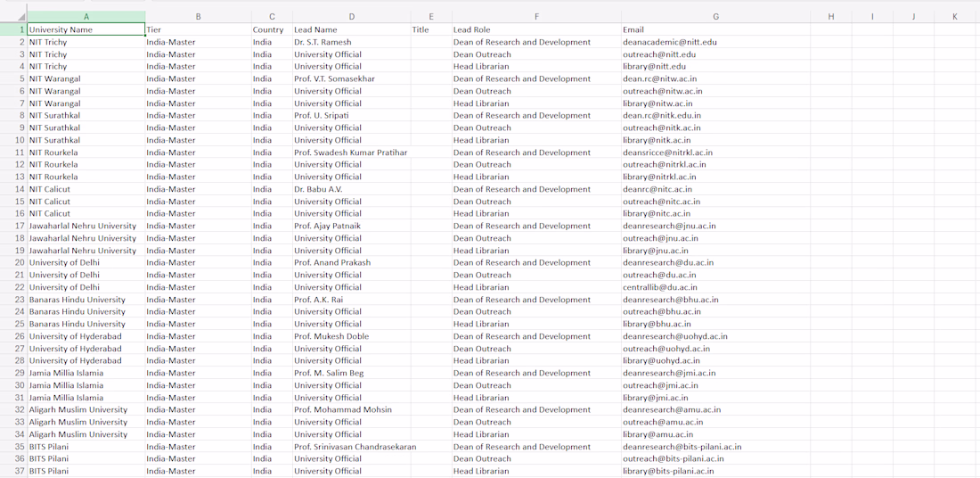This screenshot has width=980, height=478.
Task: Select the cell 'Prof. Anand Prakash'
Action: tap(352, 263)
